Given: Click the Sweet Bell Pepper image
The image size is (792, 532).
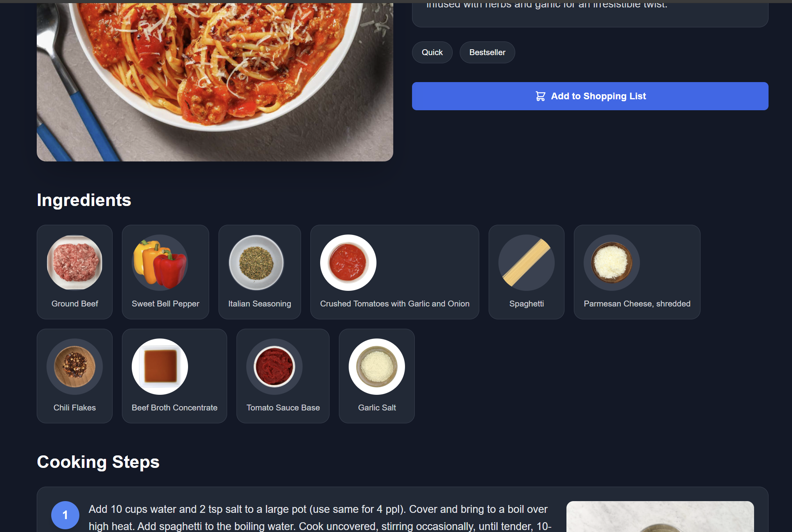Looking at the screenshot, I should coord(160,263).
